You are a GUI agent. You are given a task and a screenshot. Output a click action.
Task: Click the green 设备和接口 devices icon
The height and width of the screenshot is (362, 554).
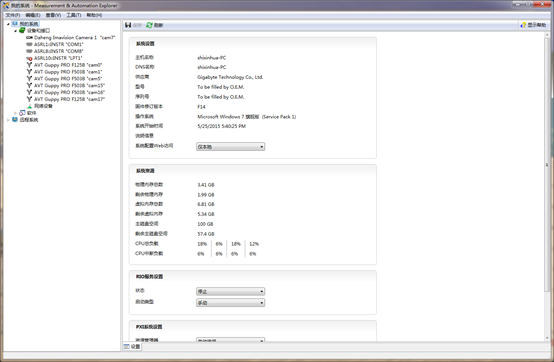pyautogui.click(x=22, y=30)
